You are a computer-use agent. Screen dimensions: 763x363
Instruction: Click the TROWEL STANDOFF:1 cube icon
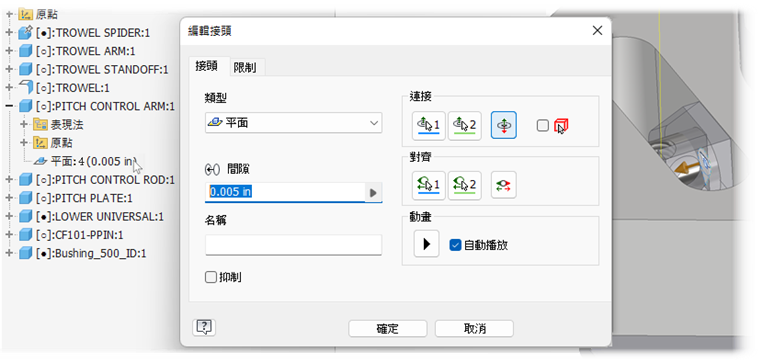25,70
